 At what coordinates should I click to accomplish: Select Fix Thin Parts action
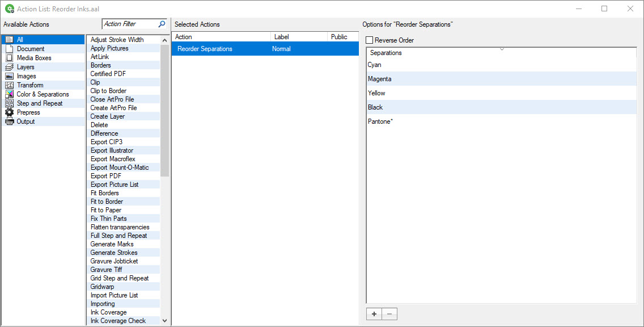tap(123, 219)
